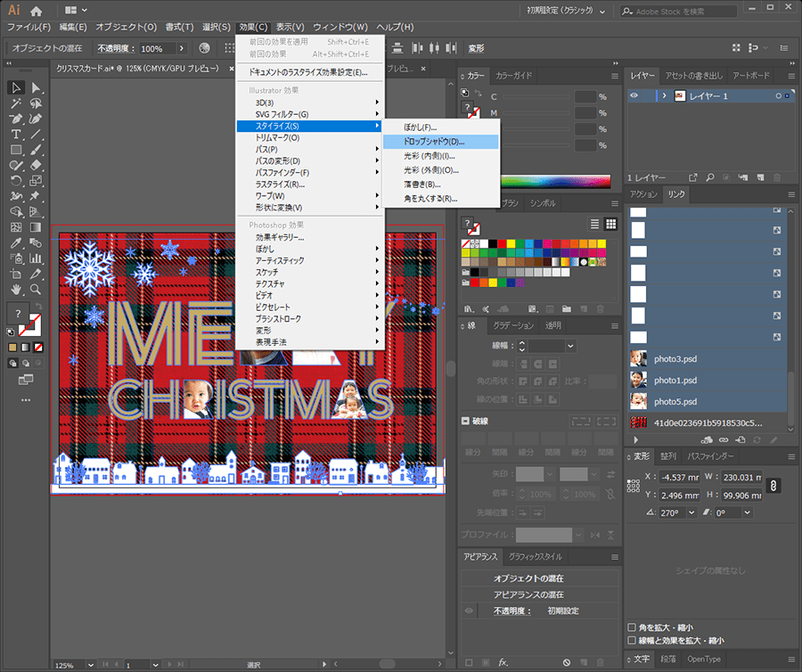This screenshot has height=672, width=802.
Task: Pick the Eyedropper tool
Action: click(x=16, y=242)
